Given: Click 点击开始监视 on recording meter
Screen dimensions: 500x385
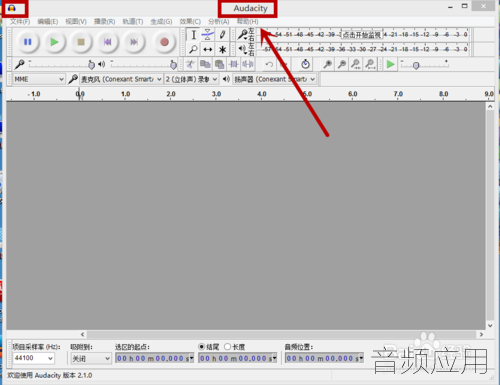Looking at the screenshot, I should click(x=362, y=35).
